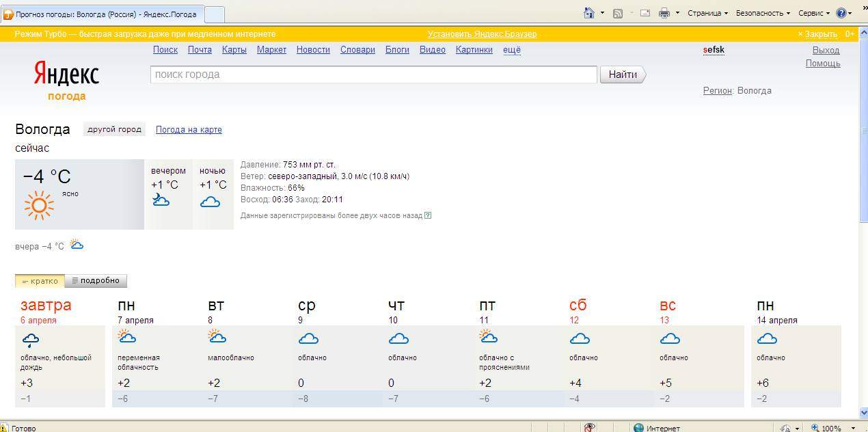
Task: Expand the Print options dropdown arrow
Action: point(677,12)
